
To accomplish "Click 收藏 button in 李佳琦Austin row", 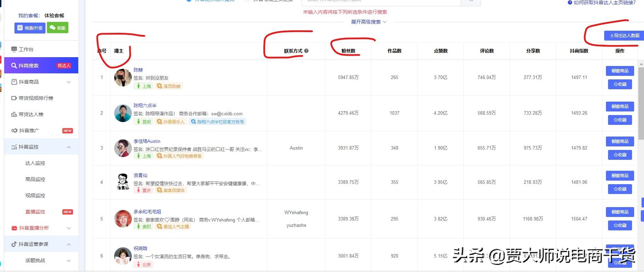I will pyautogui.click(x=620, y=155).
